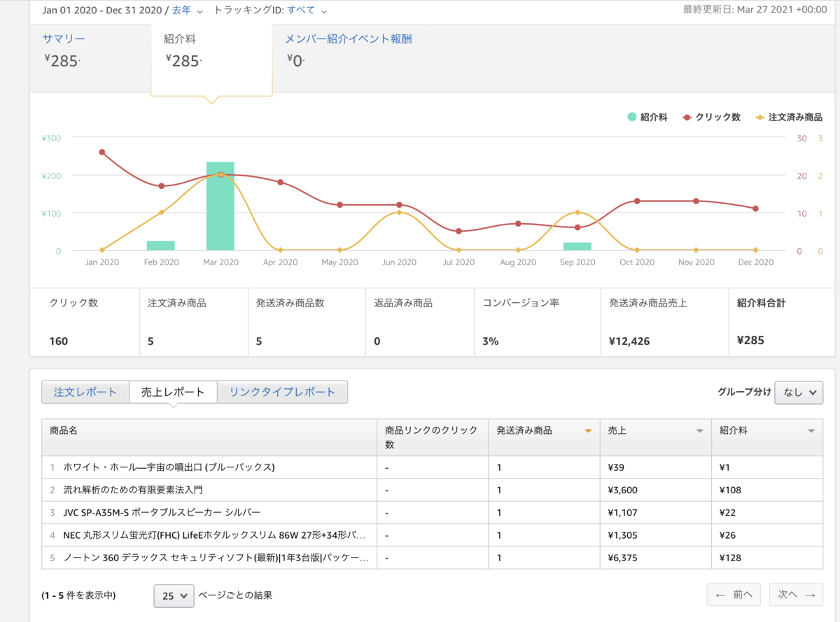Click the Mar 2020 紹介料 bar
The image size is (840, 622).
(x=220, y=206)
